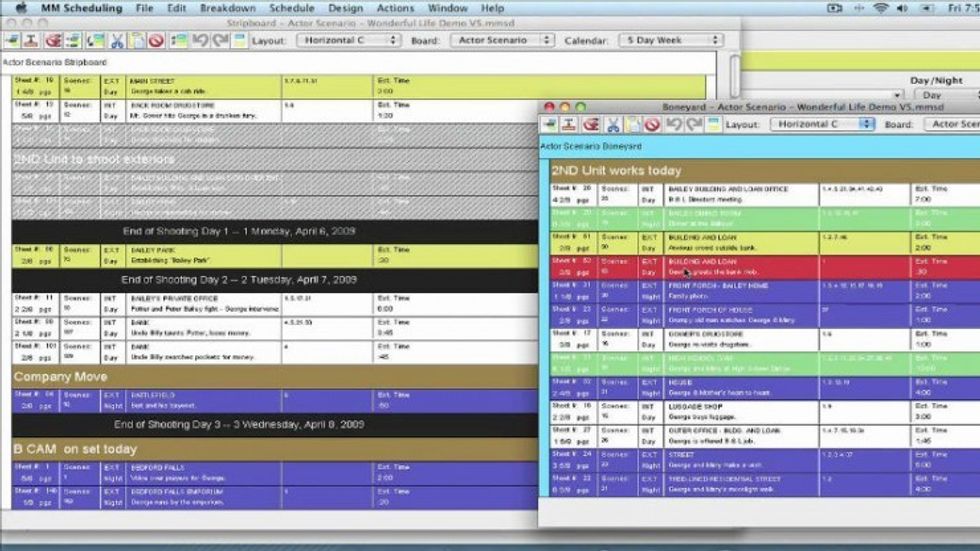Select the LUGGAGE SHOP strip in Boneyard
The image size is (980, 551).
pyautogui.click(x=764, y=412)
